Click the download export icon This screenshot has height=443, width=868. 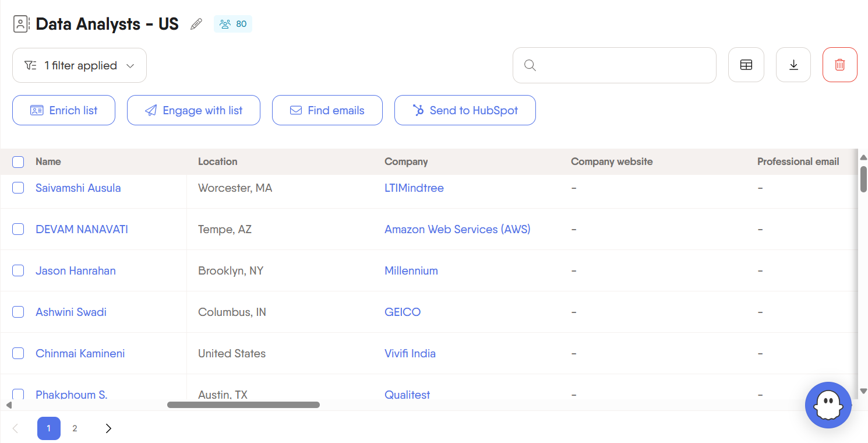pyautogui.click(x=793, y=65)
